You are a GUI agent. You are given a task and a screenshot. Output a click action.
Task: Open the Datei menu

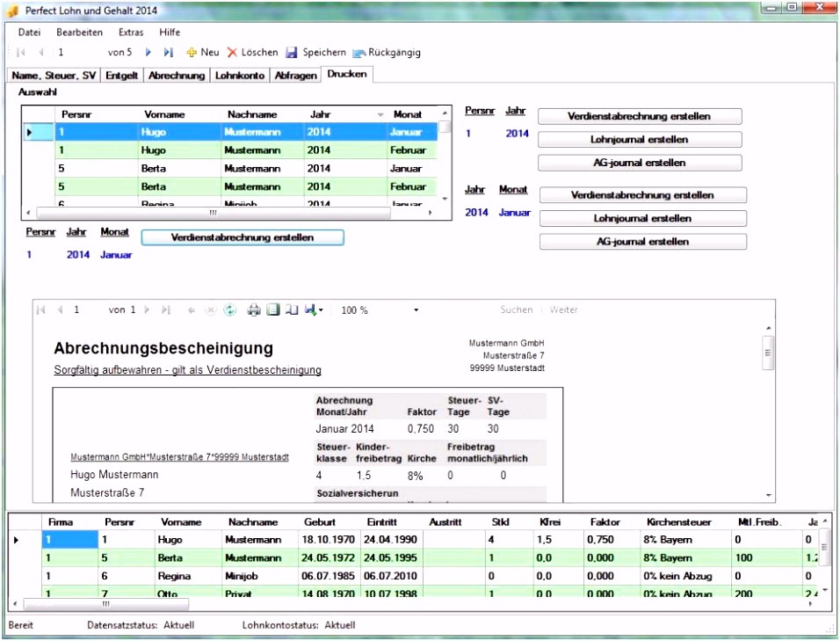[x=30, y=33]
